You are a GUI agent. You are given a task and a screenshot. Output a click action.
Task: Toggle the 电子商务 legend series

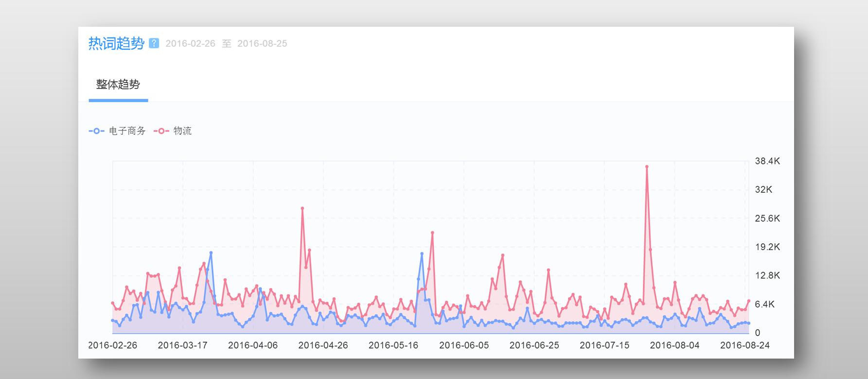(x=117, y=131)
